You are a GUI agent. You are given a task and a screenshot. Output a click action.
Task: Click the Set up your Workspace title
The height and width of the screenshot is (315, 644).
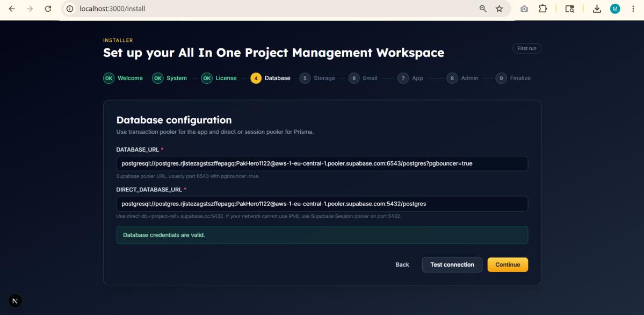click(273, 53)
